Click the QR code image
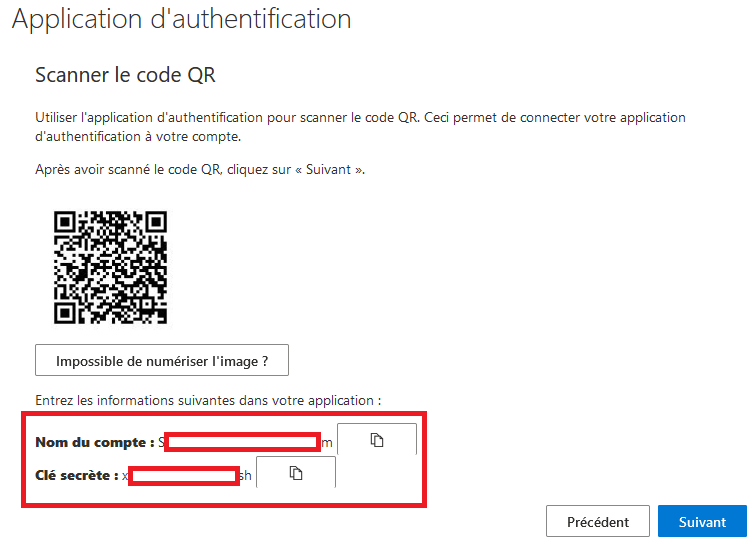 point(110,267)
